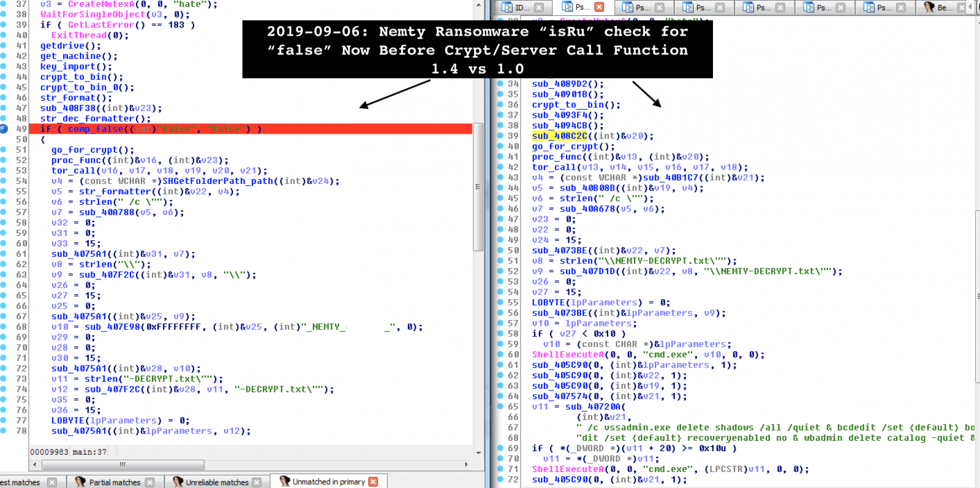Toggle breakpoint dot on right line 71

(x=500, y=469)
